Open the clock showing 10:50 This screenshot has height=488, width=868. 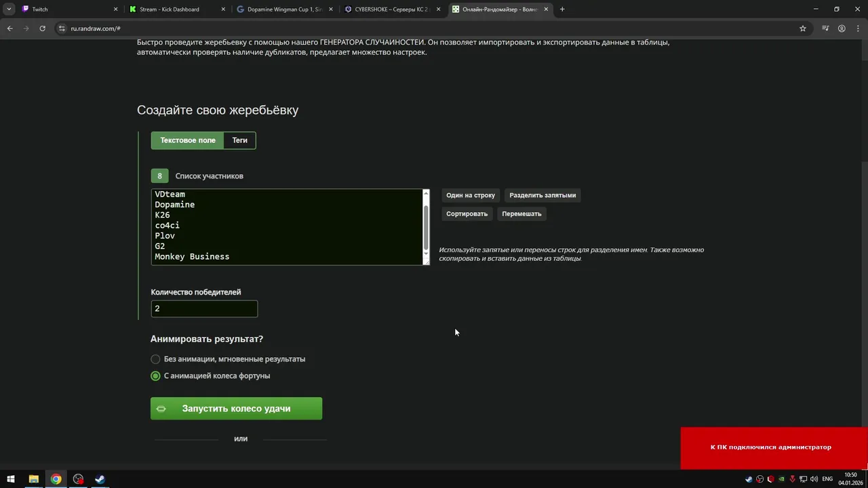click(850, 479)
